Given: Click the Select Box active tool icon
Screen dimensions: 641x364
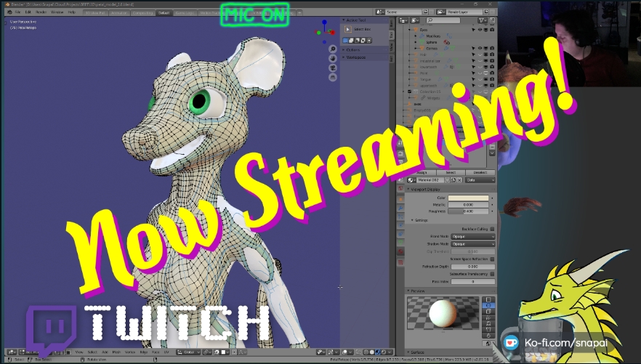Looking at the screenshot, I should [348, 29].
